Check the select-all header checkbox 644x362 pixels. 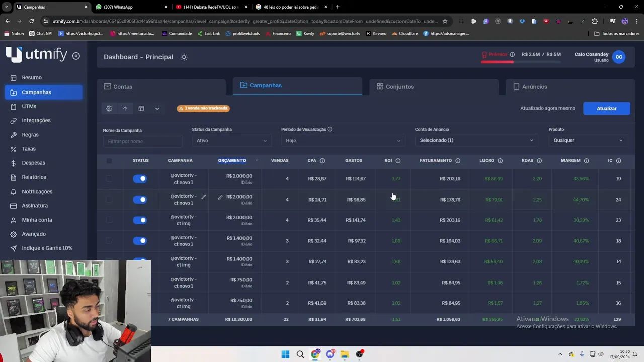click(x=109, y=161)
